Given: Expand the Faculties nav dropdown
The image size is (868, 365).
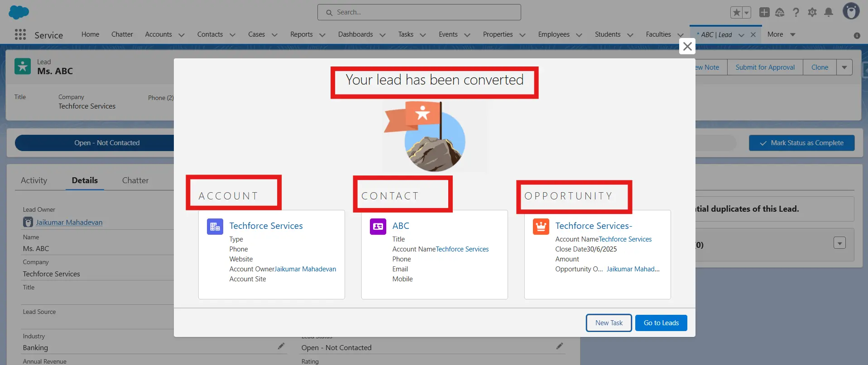Looking at the screenshot, I should pyautogui.click(x=681, y=35).
